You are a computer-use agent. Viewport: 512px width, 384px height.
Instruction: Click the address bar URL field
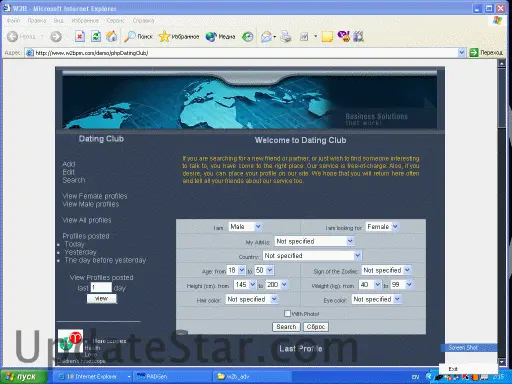(246, 53)
